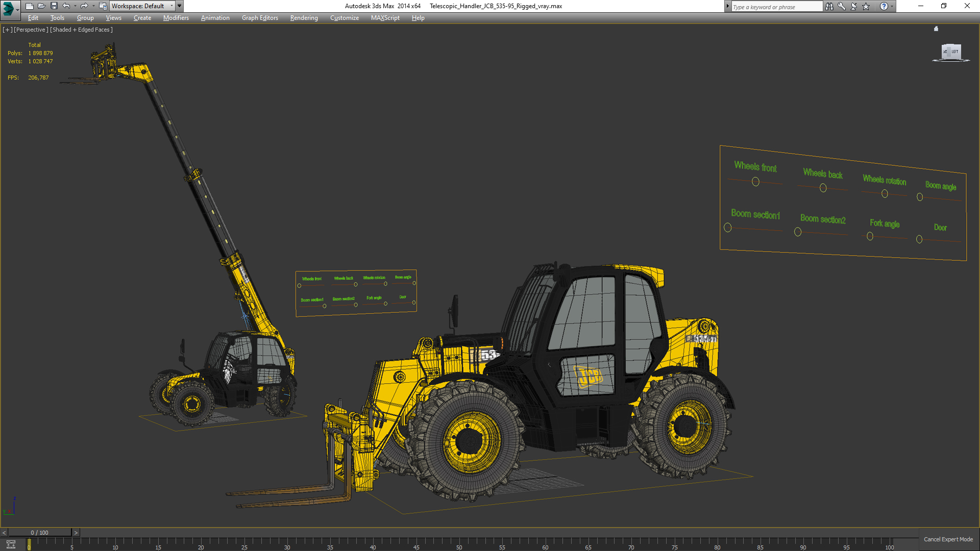Open the Edit menu
Viewport: 980px width, 551px height.
click(x=33, y=18)
